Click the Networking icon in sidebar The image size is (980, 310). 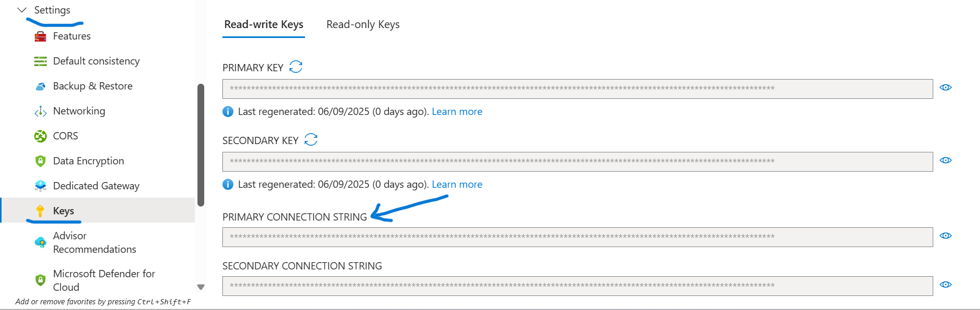point(41,111)
